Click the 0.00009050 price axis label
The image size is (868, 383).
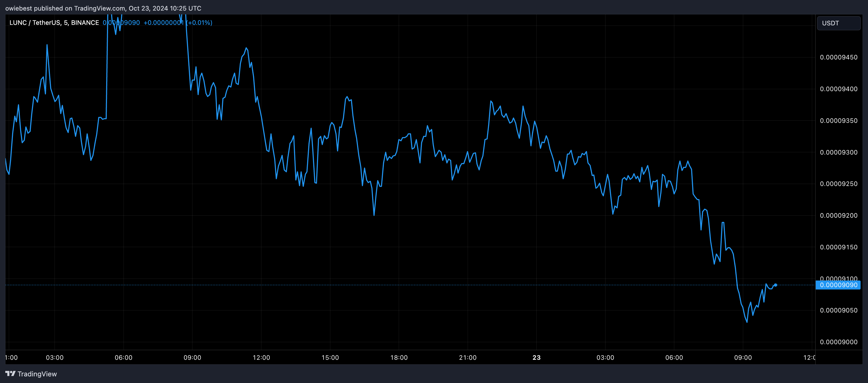[839, 310]
